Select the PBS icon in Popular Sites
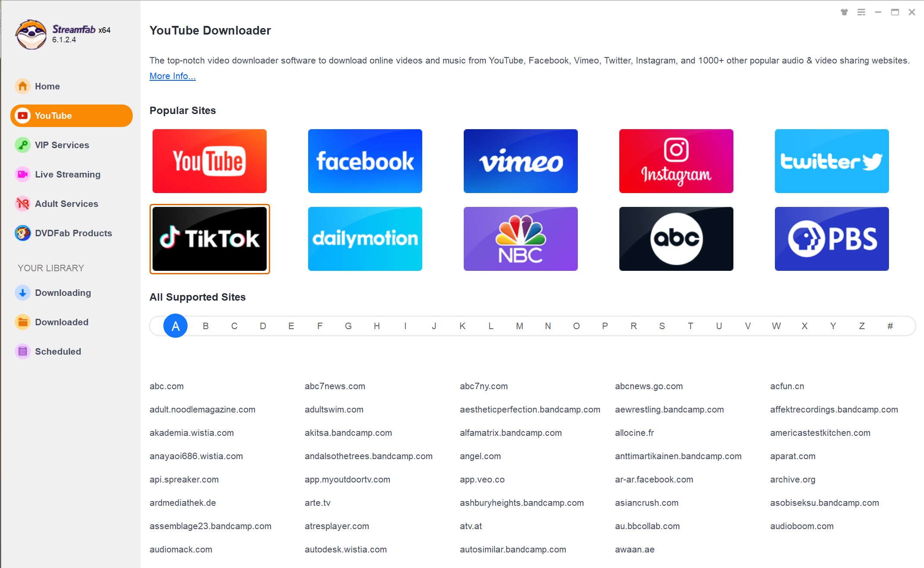924x568 pixels. (x=832, y=238)
